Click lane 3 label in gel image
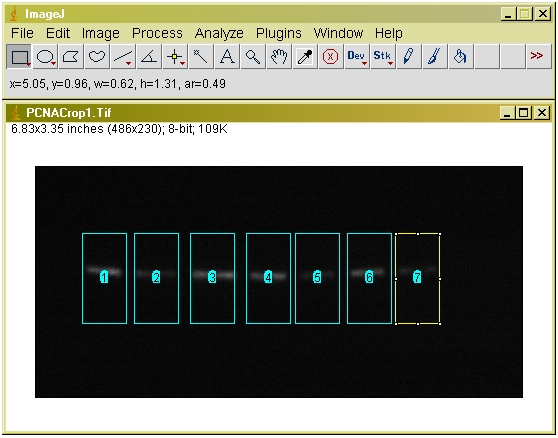Image resolution: width=558 pixels, height=438 pixels. pyautogui.click(x=212, y=276)
